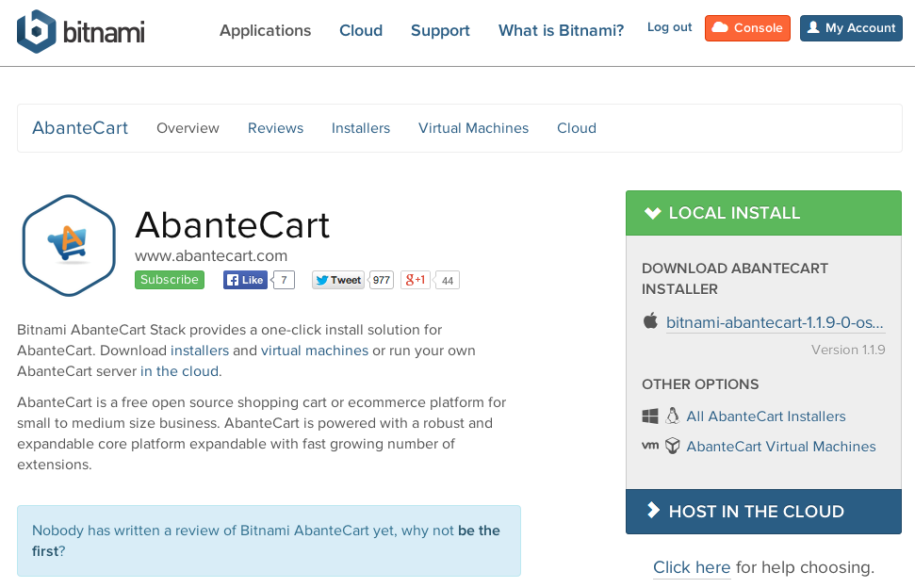Click the Click here help link
The image size is (915, 588).
click(x=692, y=567)
